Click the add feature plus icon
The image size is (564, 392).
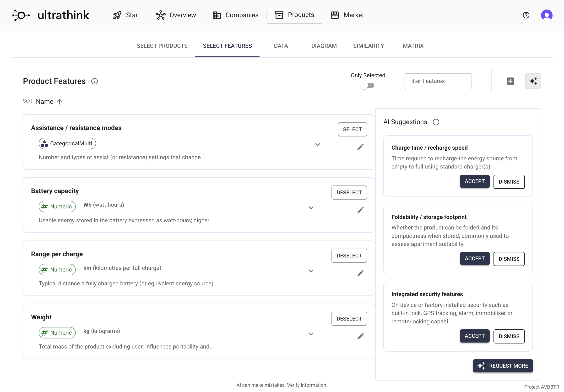click(x=510, y=81)
